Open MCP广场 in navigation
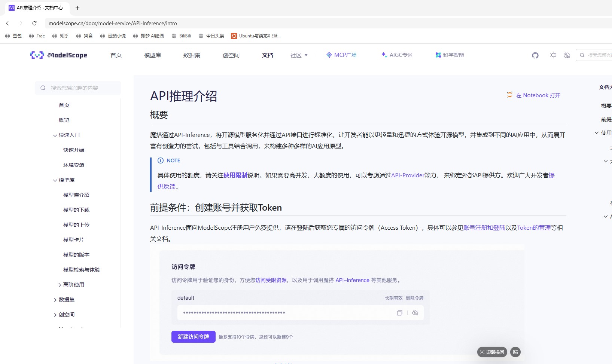This screenshot has width=612, height=364. point(341,55)
